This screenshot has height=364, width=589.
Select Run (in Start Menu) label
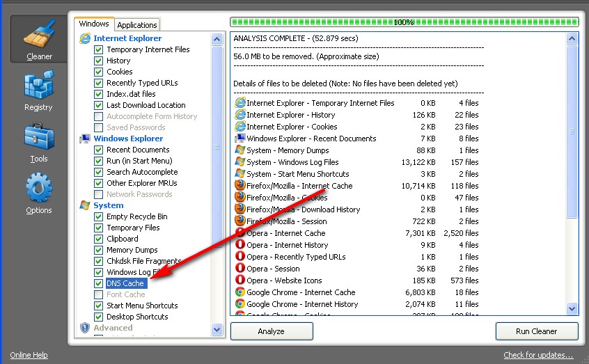point(139,161)
